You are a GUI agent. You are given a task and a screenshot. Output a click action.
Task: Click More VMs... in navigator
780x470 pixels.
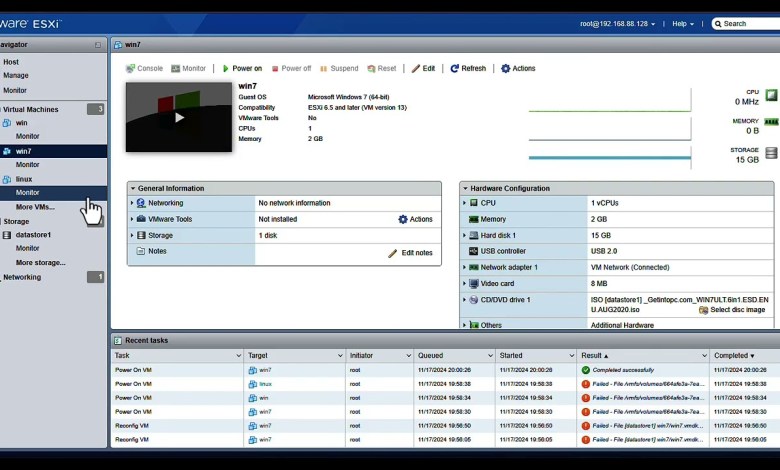click(35, 207)
